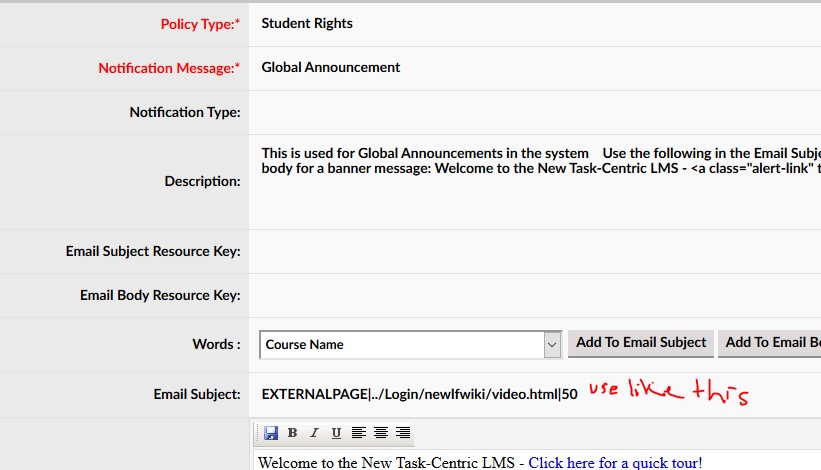Click the 'Notification Type:' label
Image resolution: width=821 pixels, height=470 pixels.
click(x=185, y=112)
